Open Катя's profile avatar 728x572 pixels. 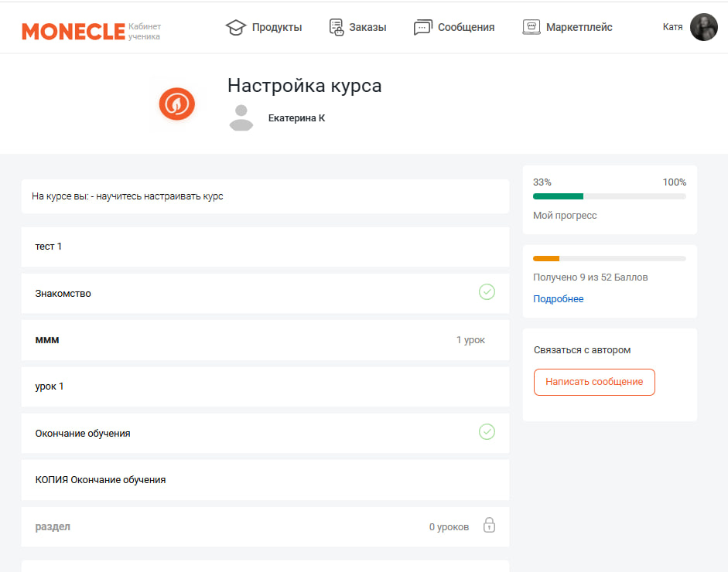[703, 27]
